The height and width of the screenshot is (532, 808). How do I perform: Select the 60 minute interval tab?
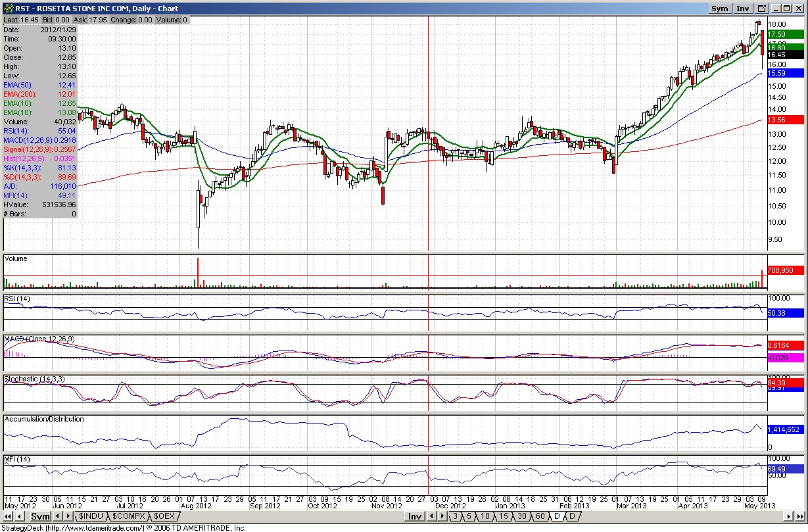540,517
